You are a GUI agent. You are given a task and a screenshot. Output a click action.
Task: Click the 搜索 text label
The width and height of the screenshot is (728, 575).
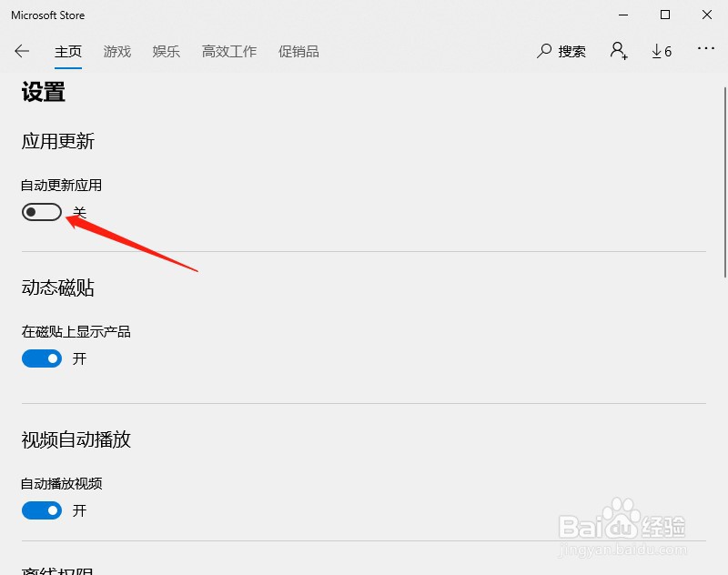(x=571, y=51)
